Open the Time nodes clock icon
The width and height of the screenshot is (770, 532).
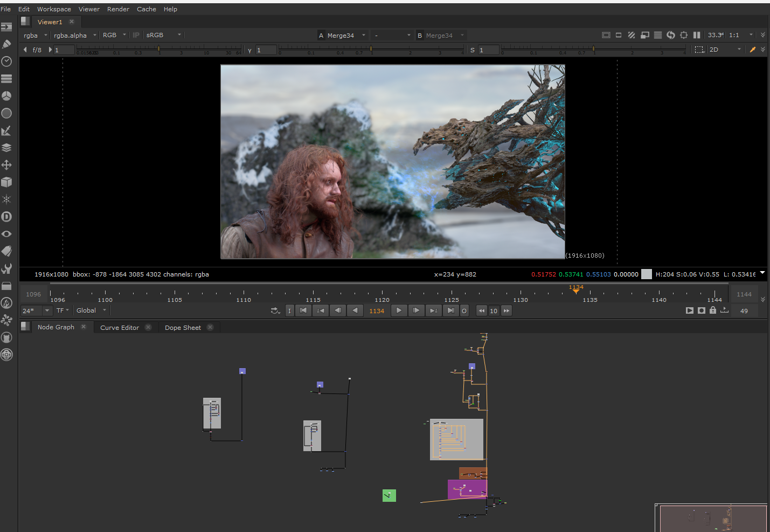tap(6, 61)
